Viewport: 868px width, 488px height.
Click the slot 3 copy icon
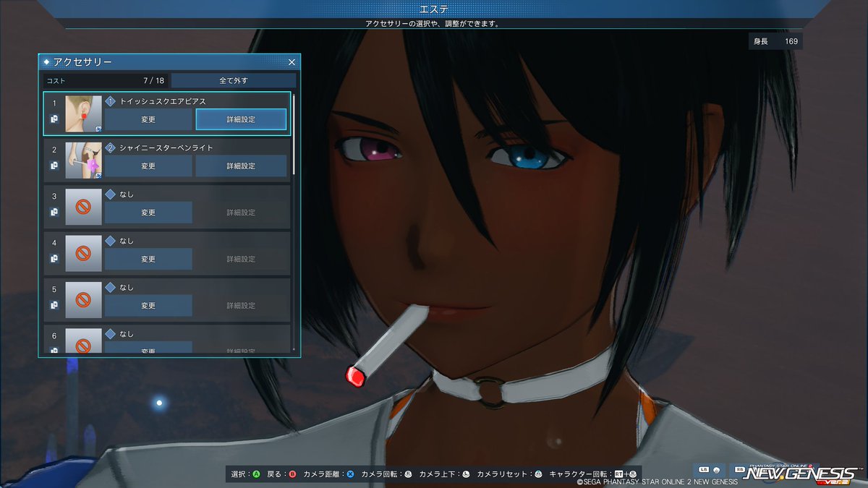pyautogui.click(x=54, y=212)
